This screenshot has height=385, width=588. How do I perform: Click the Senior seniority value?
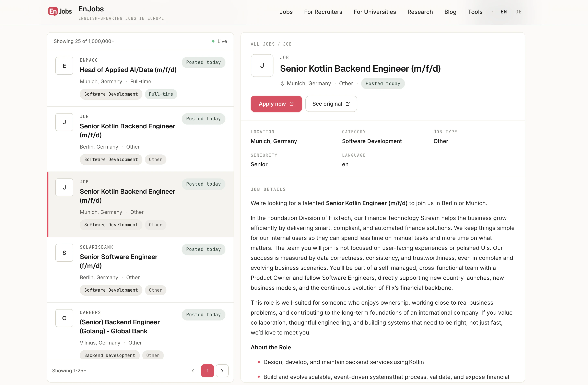[x=259, y=164]
